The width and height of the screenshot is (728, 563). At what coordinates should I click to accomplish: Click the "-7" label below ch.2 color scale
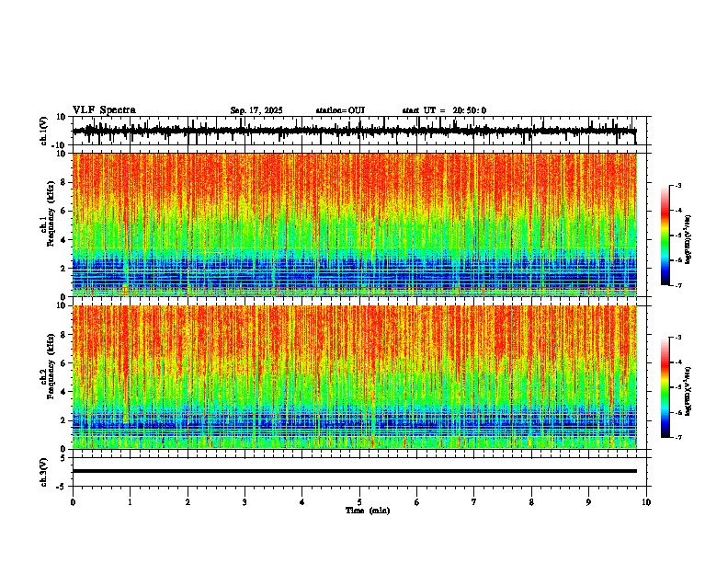tap(677, 437)
